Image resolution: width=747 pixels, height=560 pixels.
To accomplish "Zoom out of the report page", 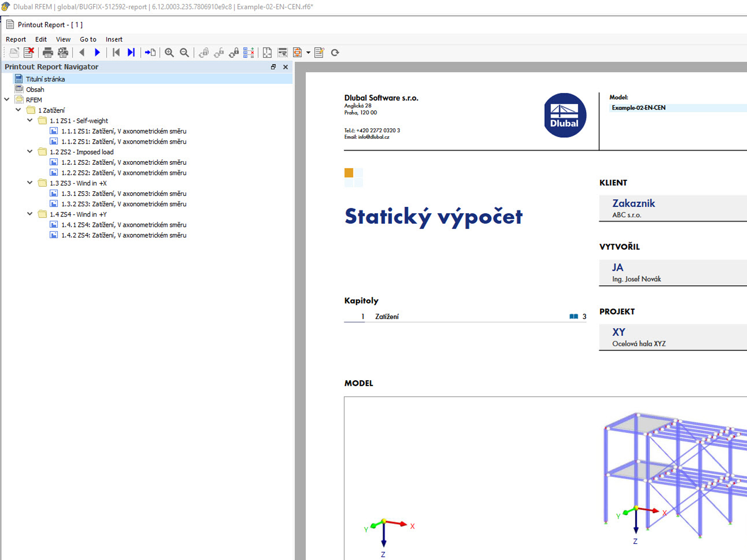I will [x=184, y=52].
